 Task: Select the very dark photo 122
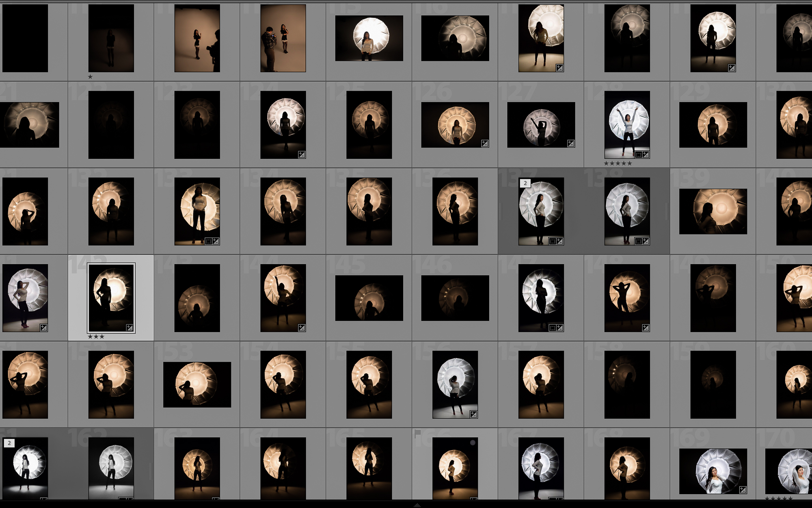pos(111,125)
